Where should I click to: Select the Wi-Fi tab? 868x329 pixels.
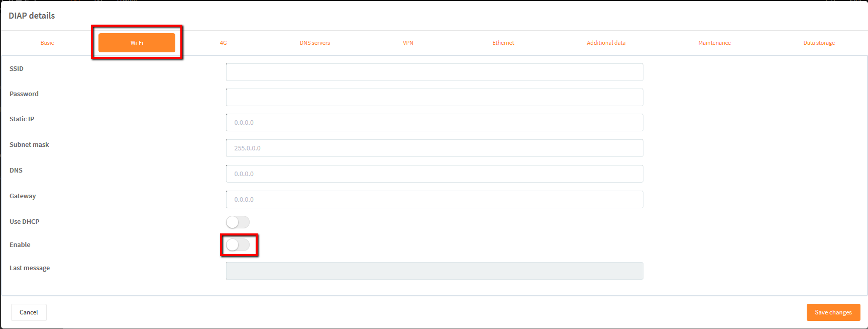click(137, 43)
